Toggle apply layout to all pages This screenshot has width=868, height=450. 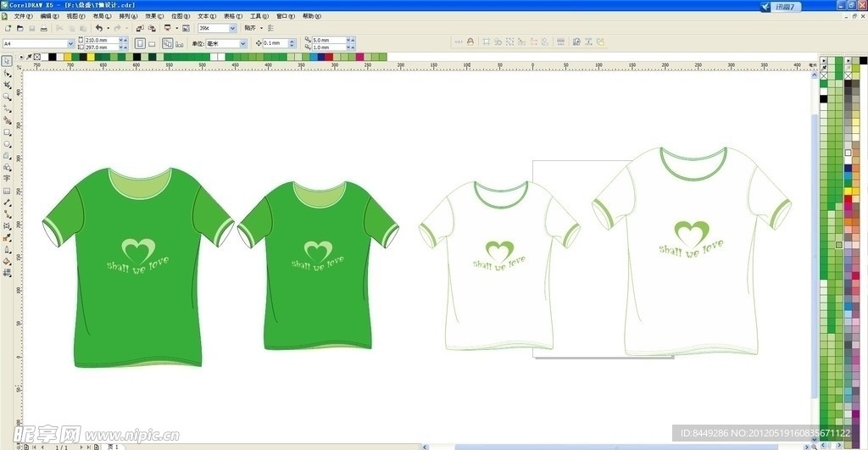click(x=167, y=43)
